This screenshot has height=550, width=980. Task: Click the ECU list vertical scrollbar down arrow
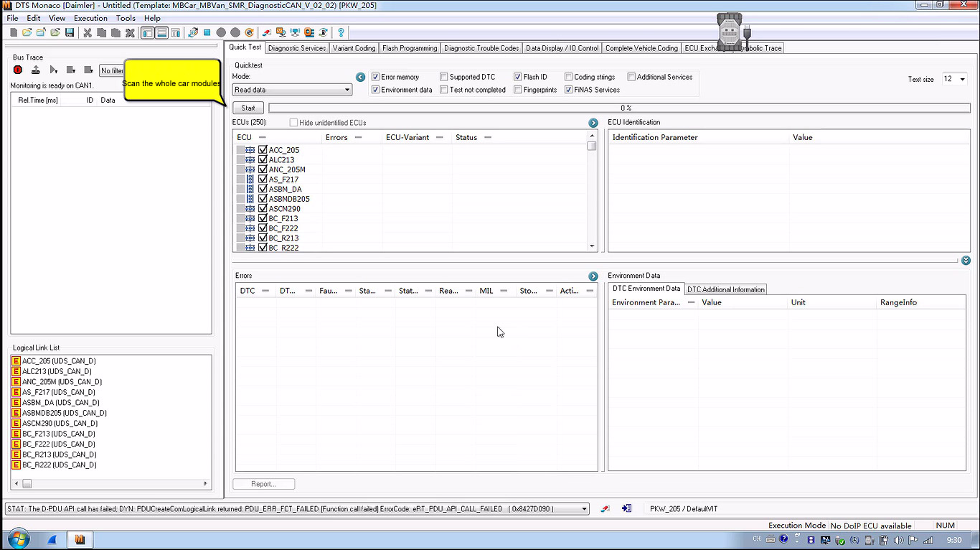pos(592,246)
